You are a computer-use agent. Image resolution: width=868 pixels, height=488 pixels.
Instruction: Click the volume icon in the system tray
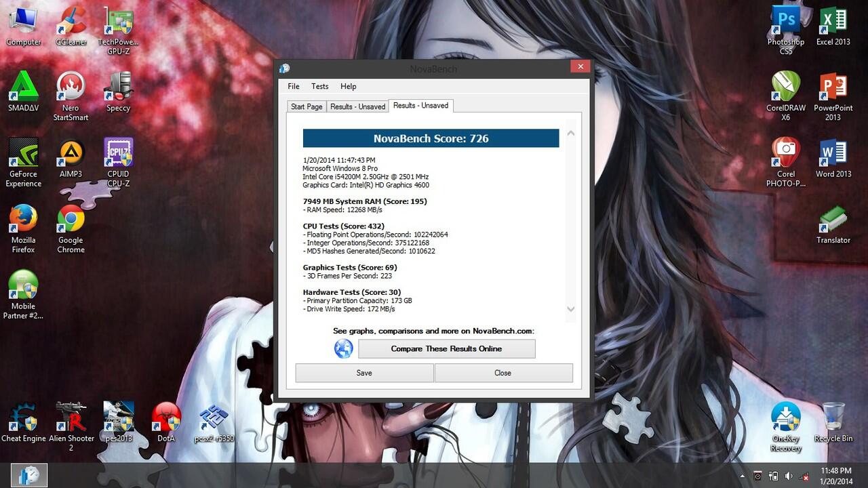click(x=789, y=476)
